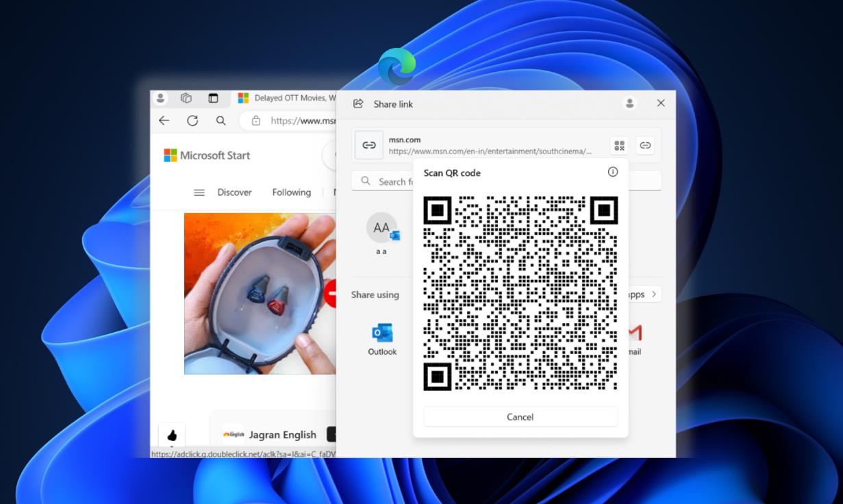
Task: Click the thumbs up like icon
Action: coord(172,435)
